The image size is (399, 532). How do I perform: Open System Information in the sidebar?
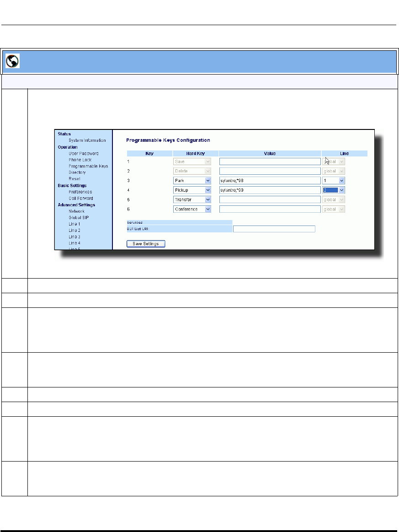coord(87,140)
